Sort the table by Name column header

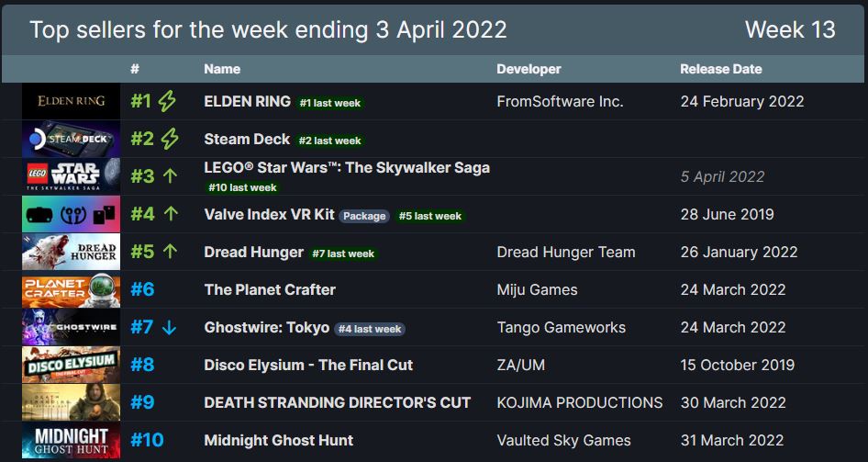(222, 69)
